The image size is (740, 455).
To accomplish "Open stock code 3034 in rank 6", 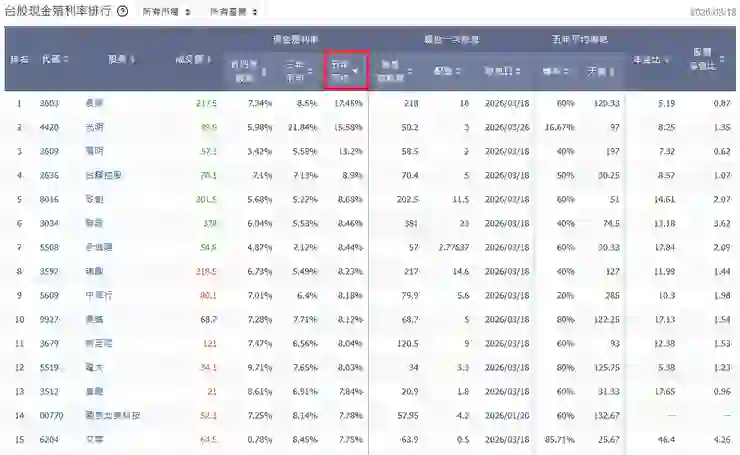I will [49, 223].
